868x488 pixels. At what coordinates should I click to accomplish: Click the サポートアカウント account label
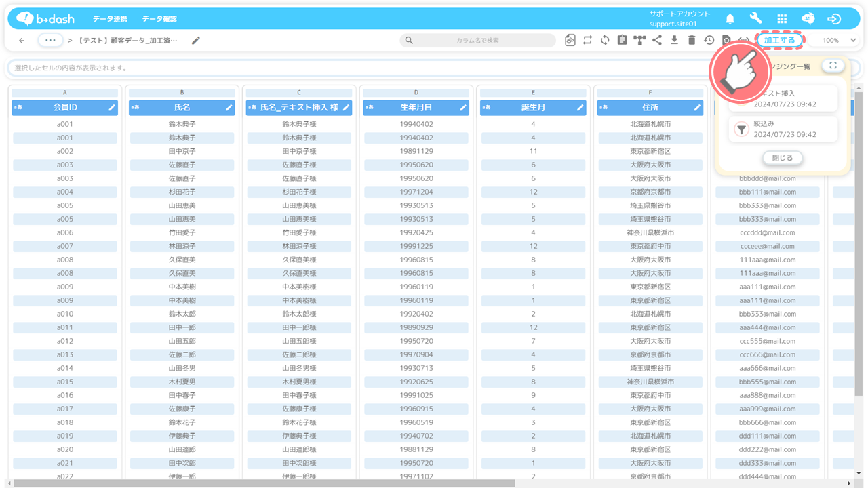tap(679, 14)
